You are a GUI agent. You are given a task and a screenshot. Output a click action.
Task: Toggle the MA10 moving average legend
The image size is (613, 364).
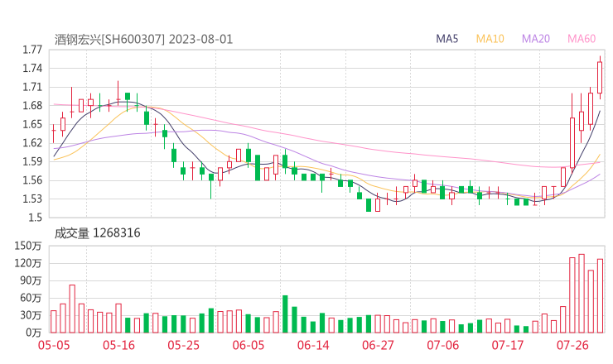pyautogui.click(x=490, y=39)
